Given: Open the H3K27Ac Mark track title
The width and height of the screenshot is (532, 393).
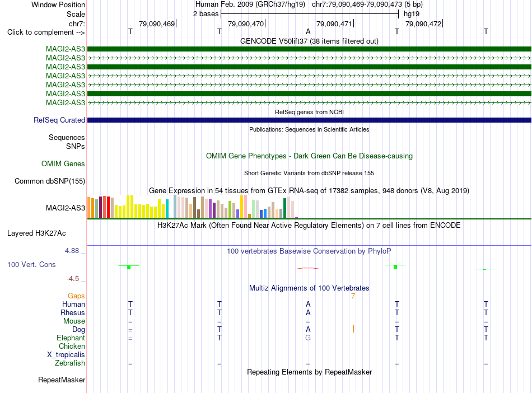Looking at the screenshot, I should 309,226.
